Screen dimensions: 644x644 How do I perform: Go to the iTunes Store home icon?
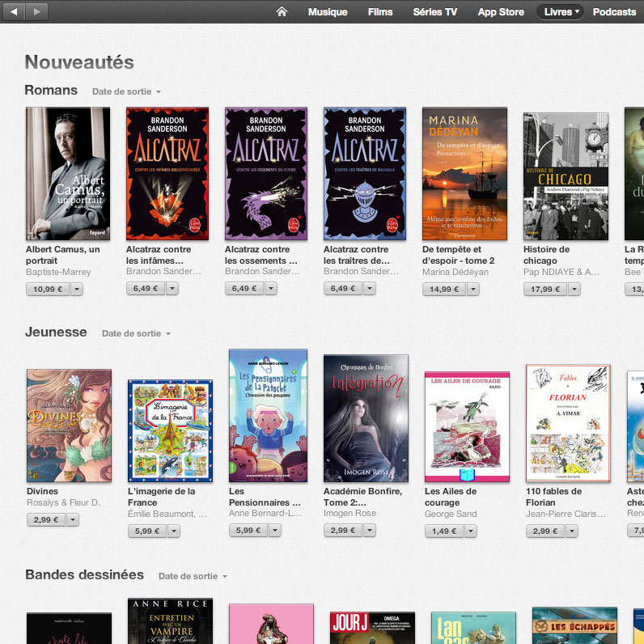pos(282,12)
